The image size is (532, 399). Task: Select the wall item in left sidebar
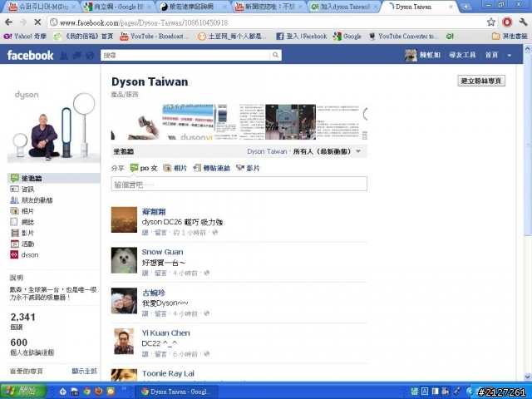pyautogui.click(x=53, y=178)
